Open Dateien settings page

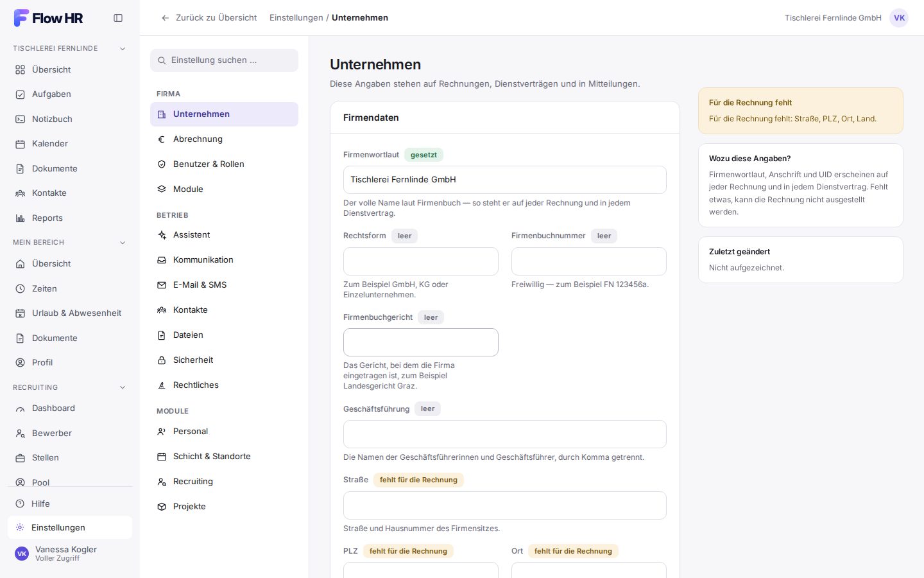[x=224, y=335]
